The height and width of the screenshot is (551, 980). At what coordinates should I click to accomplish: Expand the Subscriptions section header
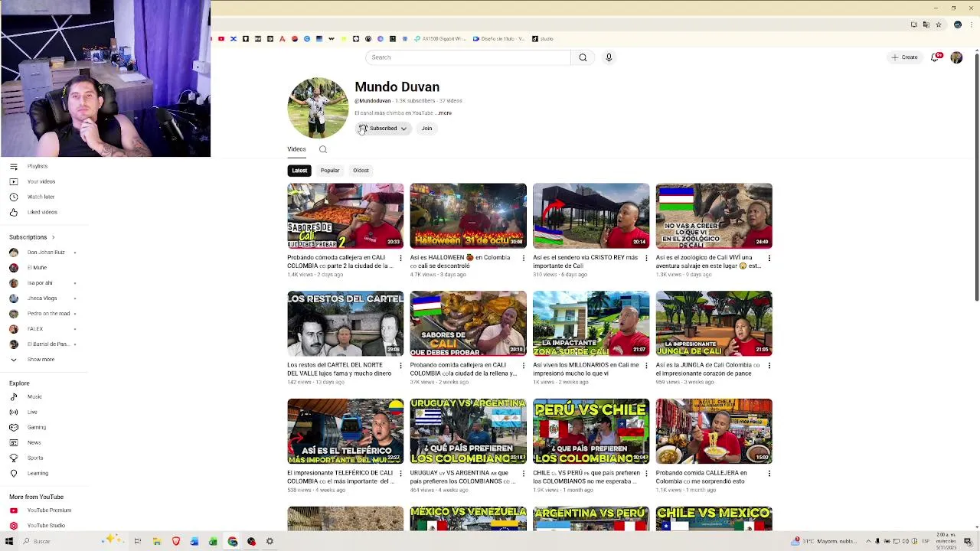32,237
